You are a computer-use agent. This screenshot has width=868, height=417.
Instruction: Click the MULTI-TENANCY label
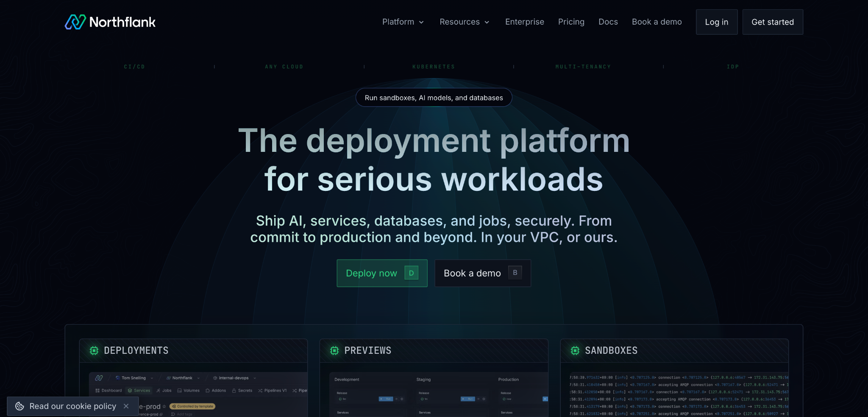pyautogui.click(x=583, y=67)
